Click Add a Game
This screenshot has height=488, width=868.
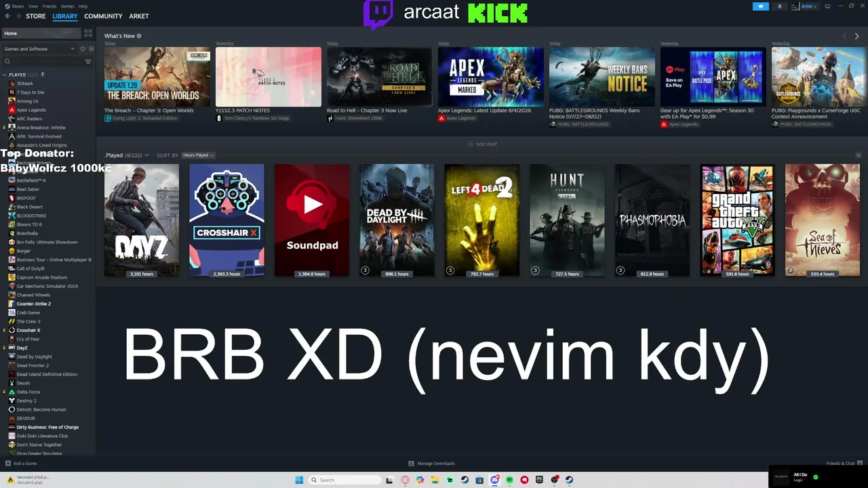click(22, 464)
